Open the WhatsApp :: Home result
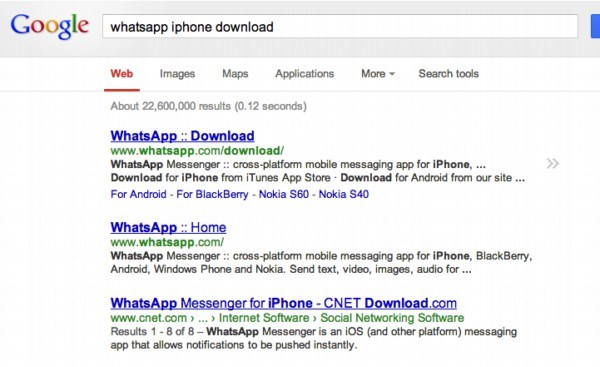The width and height of the screenshot is (600, 367). click(x=168, y=227)
